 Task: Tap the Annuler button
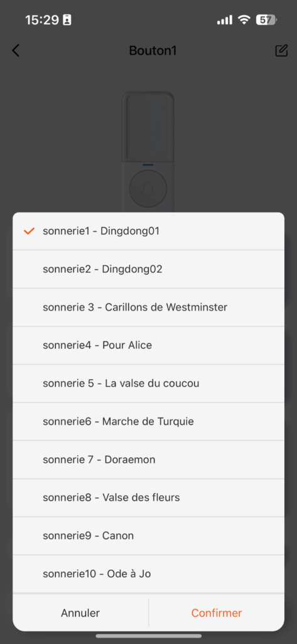(80, 613)
